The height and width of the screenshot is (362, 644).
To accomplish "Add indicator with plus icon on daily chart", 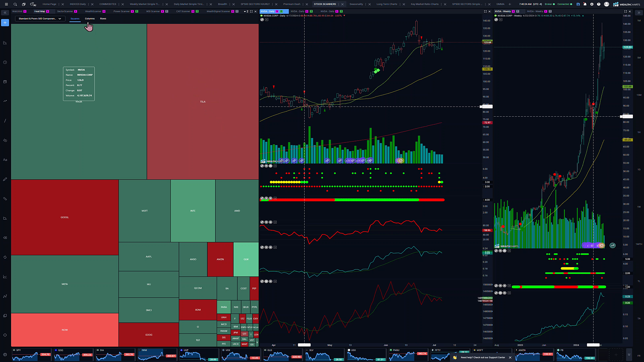I will [x=267, y=19].
